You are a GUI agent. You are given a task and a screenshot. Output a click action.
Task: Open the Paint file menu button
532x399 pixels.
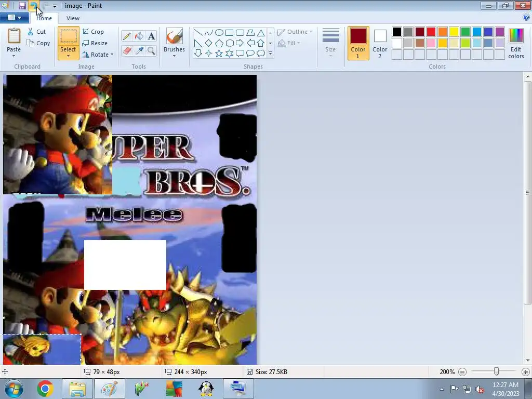[14, 18]
